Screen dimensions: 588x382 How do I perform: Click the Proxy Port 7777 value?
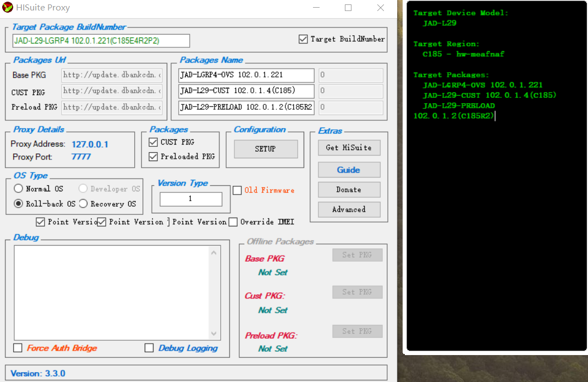(81, 157)
